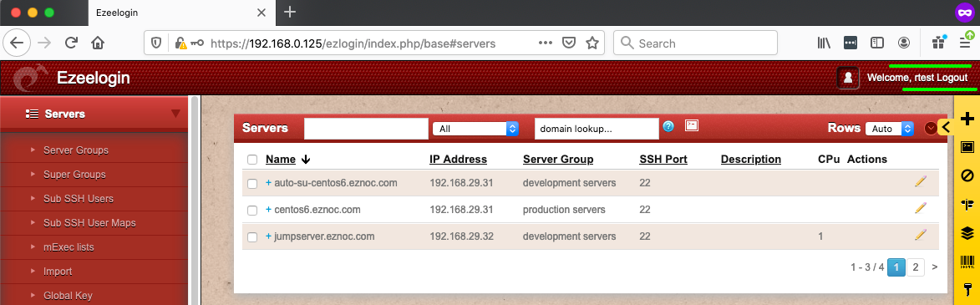
Task: Open the All server group filter dropdown
Action: 475,129
